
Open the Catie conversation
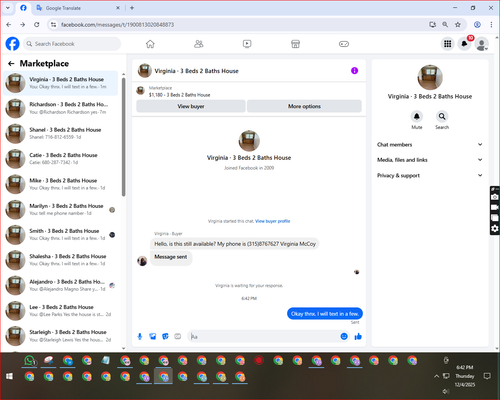(x=61, y=159)
